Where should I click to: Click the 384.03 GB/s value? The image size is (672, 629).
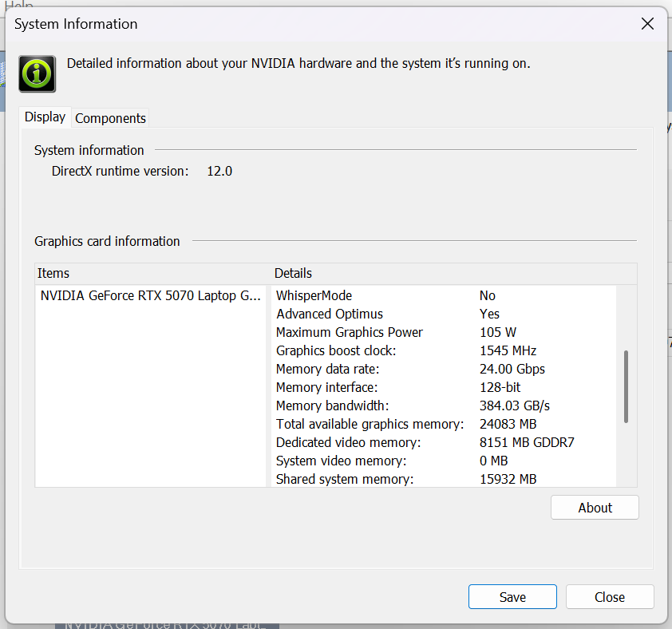(514, 405)
